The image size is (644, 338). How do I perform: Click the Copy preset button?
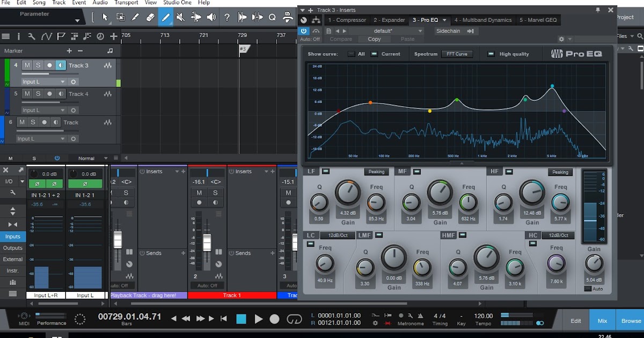(374, 39)
